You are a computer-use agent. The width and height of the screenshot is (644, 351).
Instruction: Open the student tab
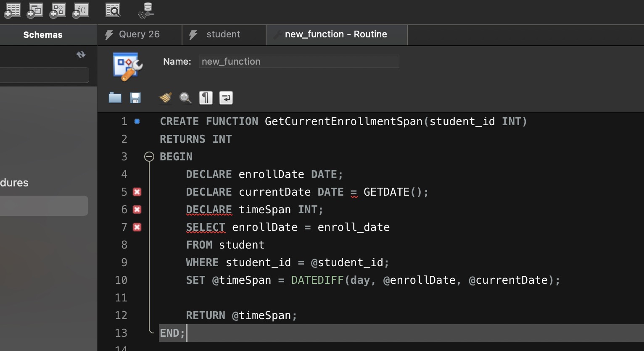pos(223,34)
